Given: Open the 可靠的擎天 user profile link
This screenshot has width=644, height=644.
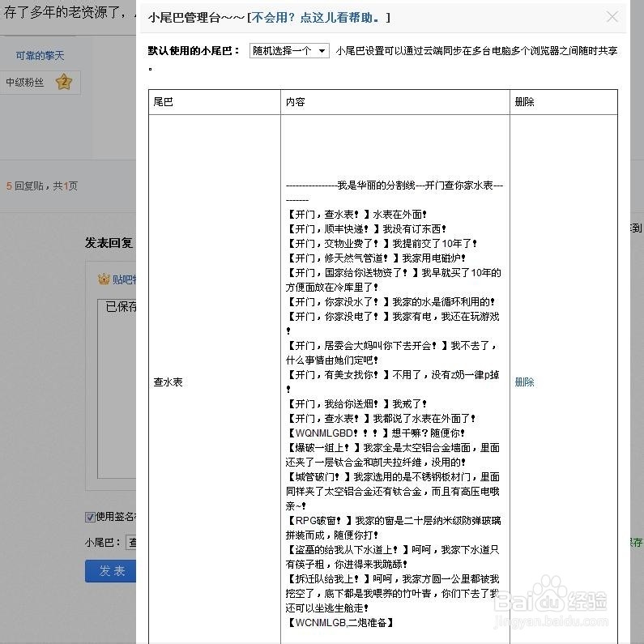Looking at the screenshot, I should coord(40,55).
